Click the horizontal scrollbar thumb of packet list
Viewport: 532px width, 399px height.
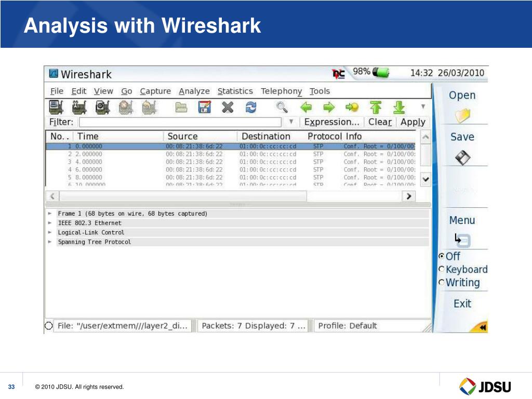183,196
